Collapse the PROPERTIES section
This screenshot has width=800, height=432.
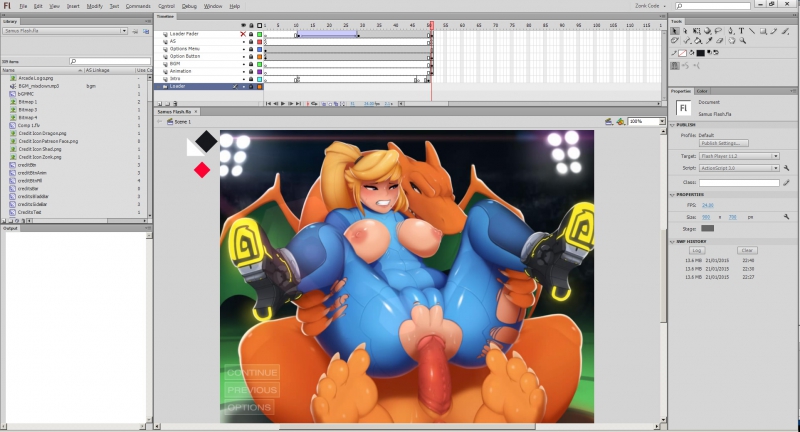672,195
